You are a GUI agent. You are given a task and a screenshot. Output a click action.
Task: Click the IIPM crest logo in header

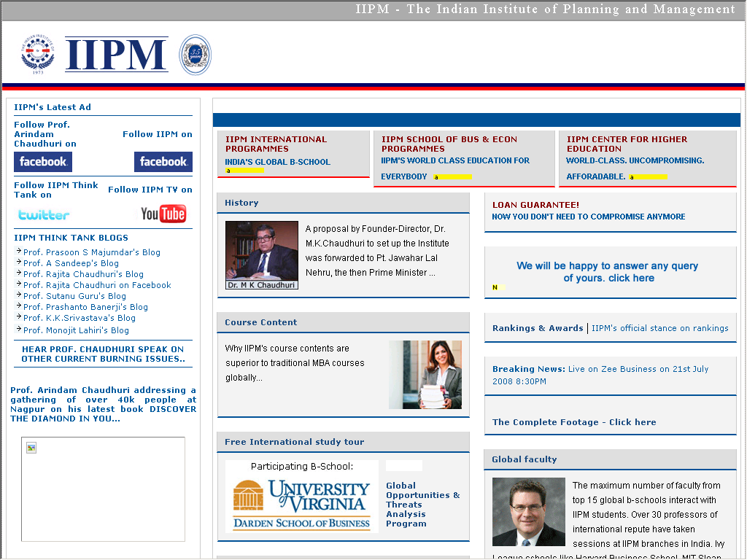(x=38, y=54)
